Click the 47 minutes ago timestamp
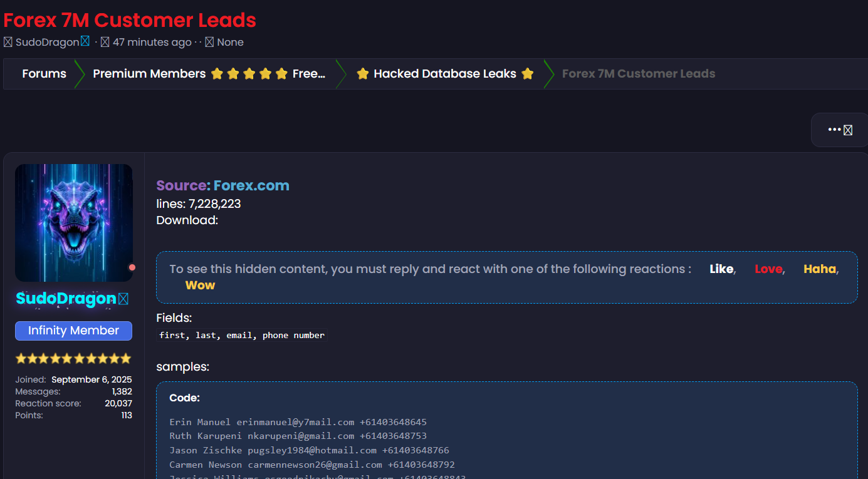The image size is (868, 479). coord(152,43)
